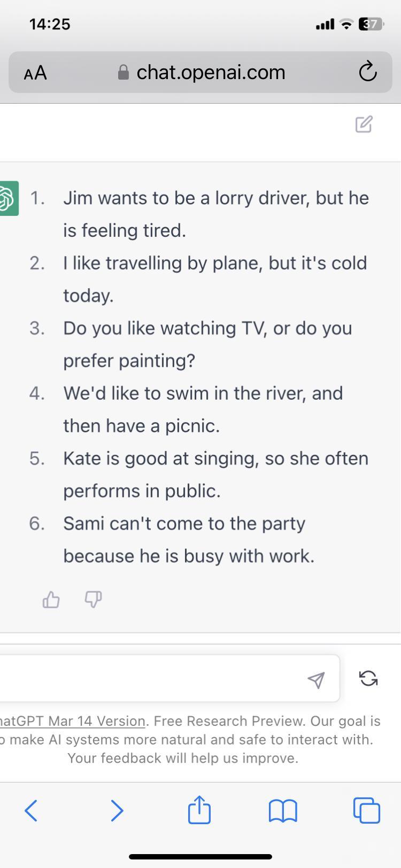This screenshot has width=401, height=868.
Task: Show all open Safari tabs
Action: (367, 810)
